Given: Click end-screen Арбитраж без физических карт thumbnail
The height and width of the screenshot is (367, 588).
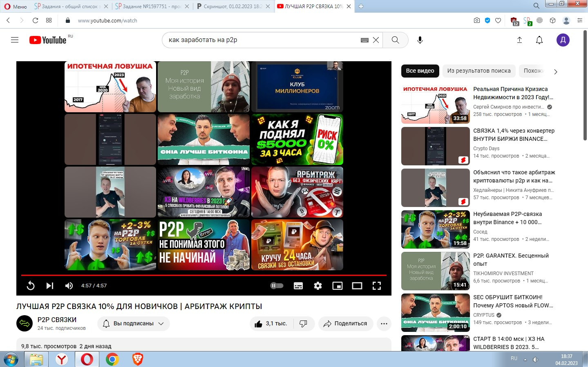Looking at the screenshot, I should pyautogui.click(x=297, y=192).
